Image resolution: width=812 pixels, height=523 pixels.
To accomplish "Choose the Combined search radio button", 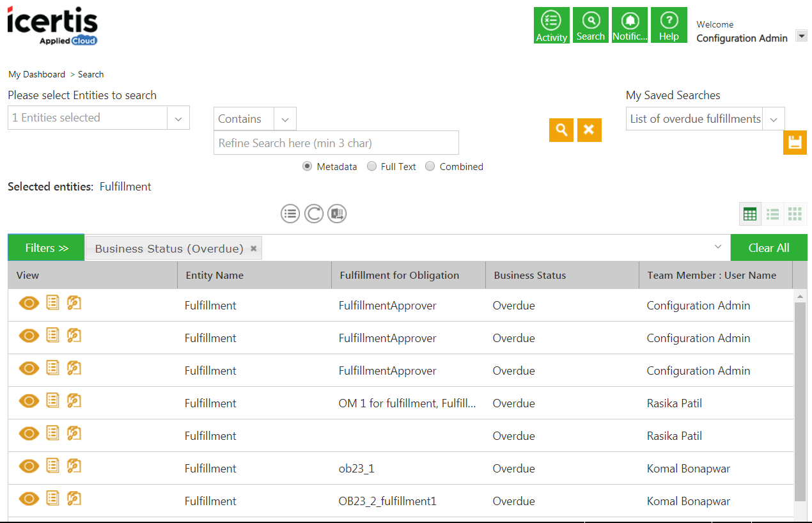I will [430, 166].
